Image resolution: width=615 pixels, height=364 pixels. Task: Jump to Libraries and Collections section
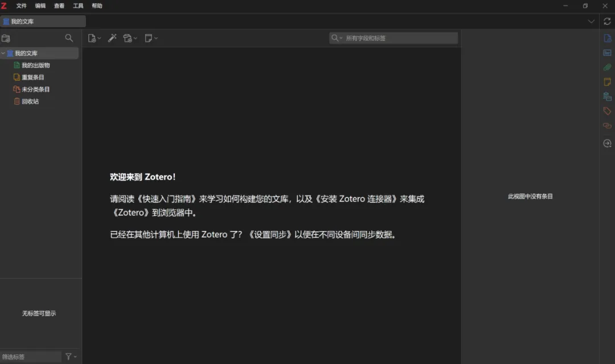pyautogui.click(x=607, y=96)
